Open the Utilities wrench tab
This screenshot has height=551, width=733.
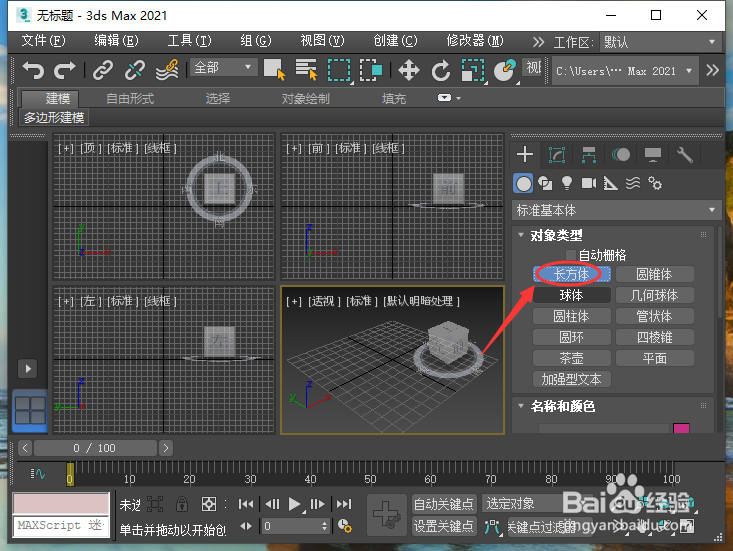(x=684, y=155)
